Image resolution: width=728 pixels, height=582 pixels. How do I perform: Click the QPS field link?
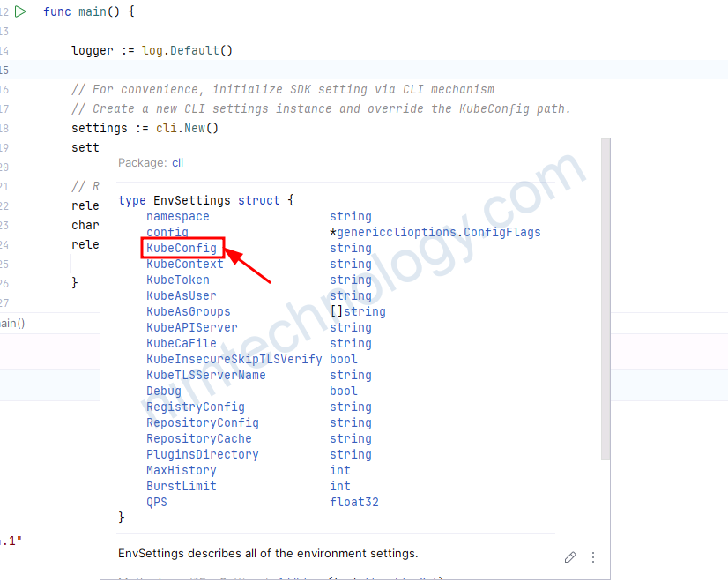click(157, 503)
